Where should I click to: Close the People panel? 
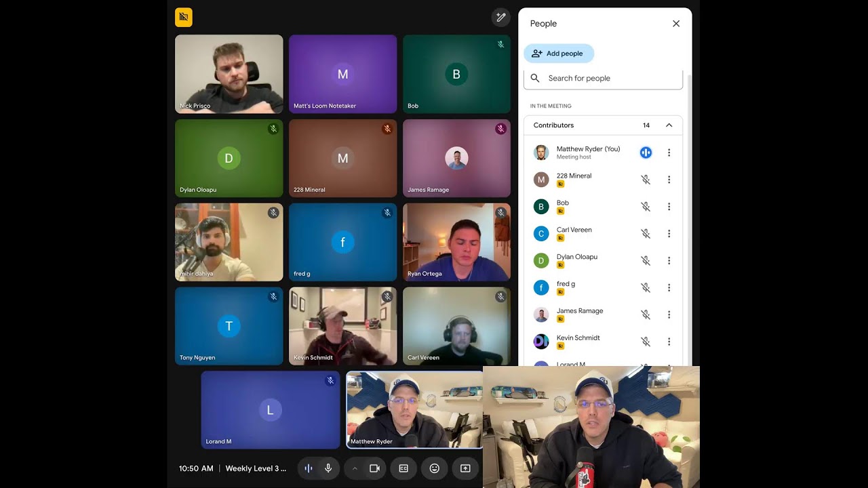[x=676, y=24]
